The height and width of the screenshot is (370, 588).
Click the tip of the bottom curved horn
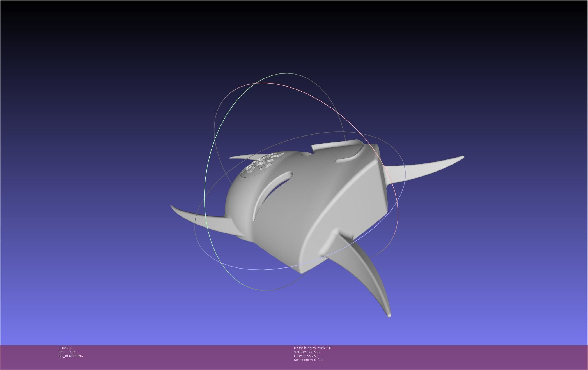(389, 315)
